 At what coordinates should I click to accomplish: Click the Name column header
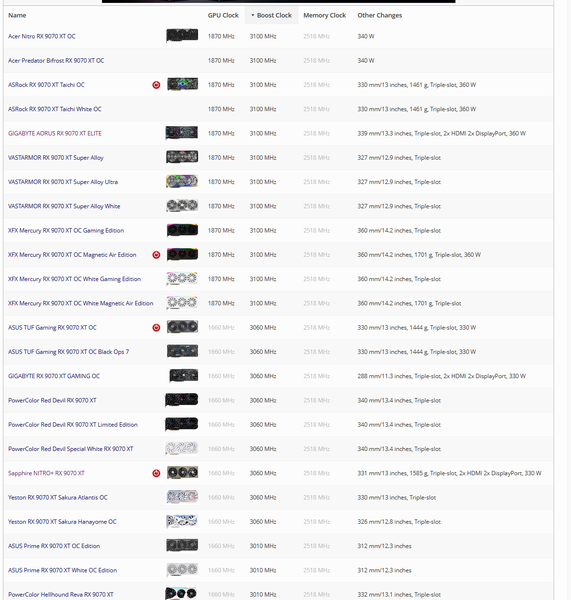click(17, 15)
